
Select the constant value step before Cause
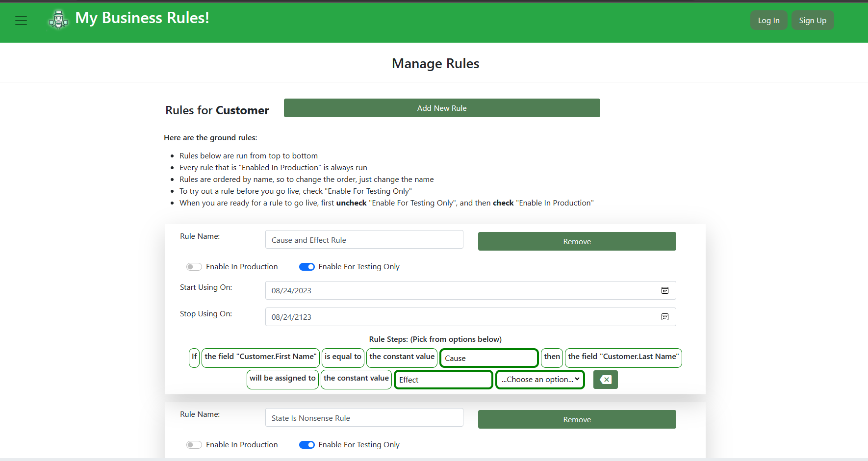402,358
